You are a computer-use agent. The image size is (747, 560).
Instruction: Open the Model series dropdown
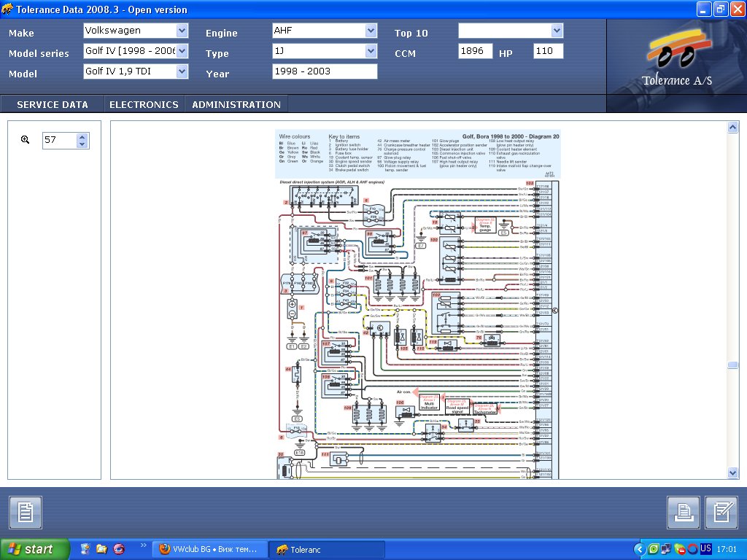click(x=182, y=51)
